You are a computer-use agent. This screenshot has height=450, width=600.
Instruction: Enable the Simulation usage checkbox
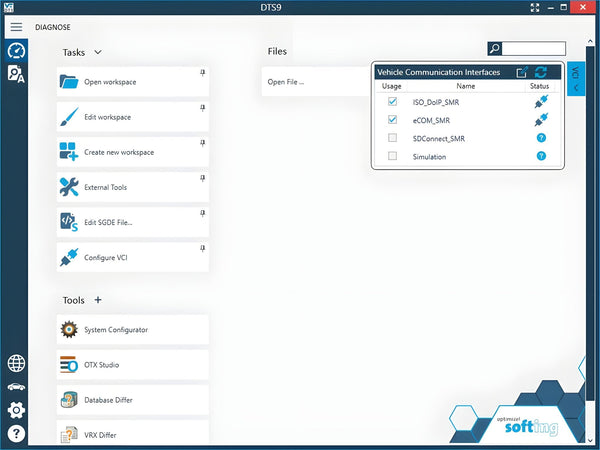[x=392, y=157]
